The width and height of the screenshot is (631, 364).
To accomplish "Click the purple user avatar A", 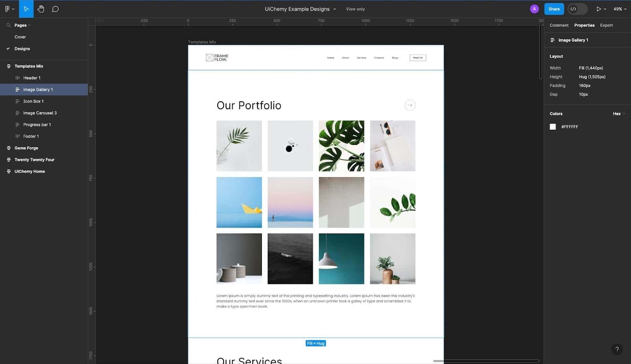I will point(534,9).
